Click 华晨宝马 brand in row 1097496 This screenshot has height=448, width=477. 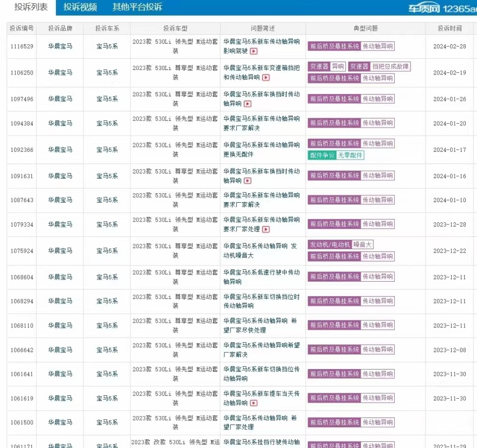[60, 99]
